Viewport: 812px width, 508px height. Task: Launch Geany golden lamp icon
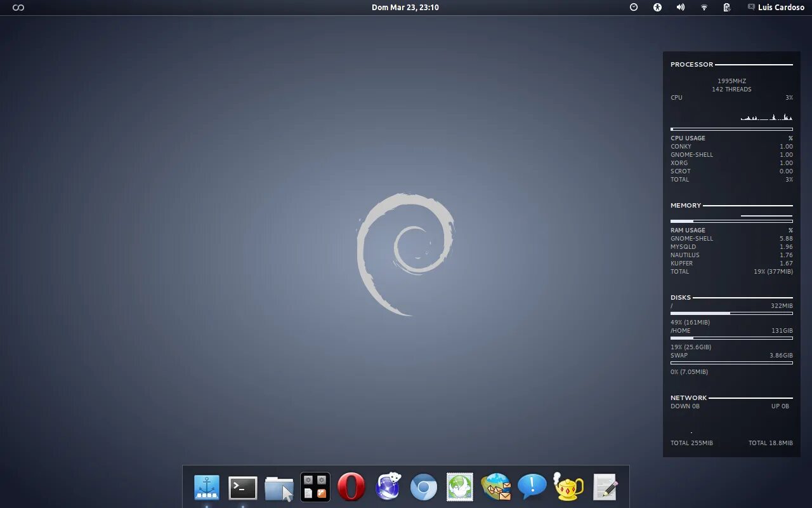(x=568, y=487)
